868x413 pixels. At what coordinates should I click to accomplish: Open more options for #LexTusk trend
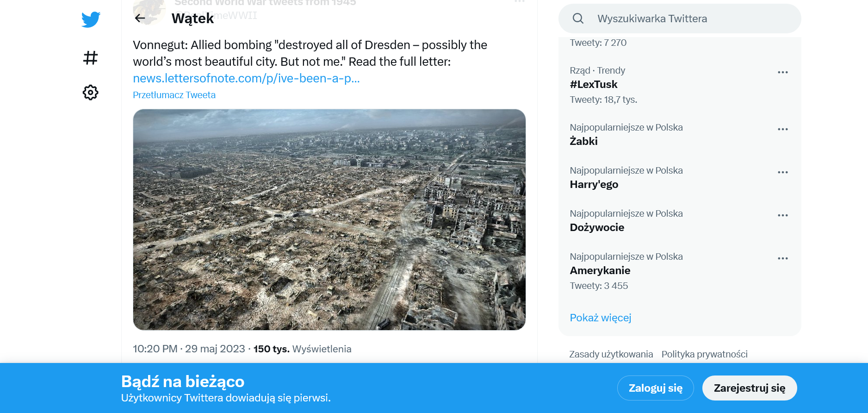(x=783, y=72)
